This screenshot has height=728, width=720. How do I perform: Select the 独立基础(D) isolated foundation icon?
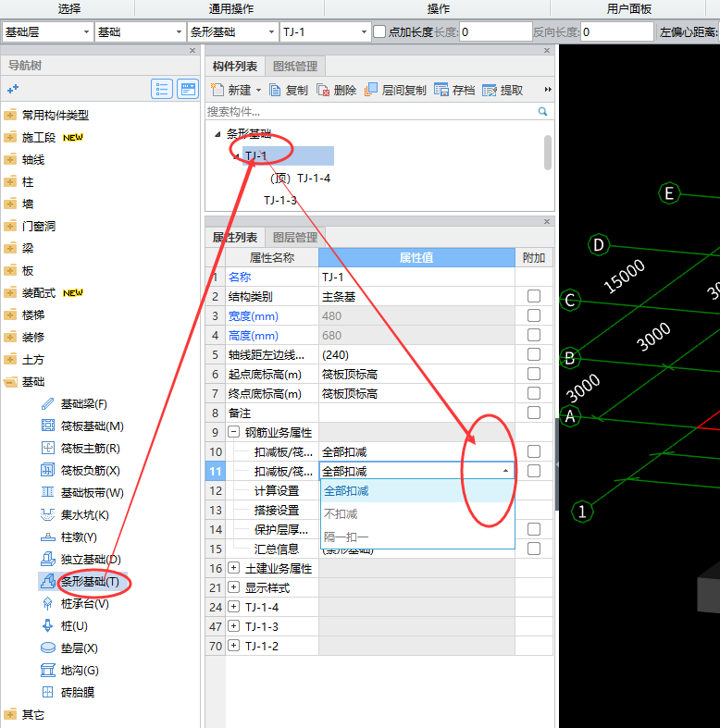click(x=47, y=559)
